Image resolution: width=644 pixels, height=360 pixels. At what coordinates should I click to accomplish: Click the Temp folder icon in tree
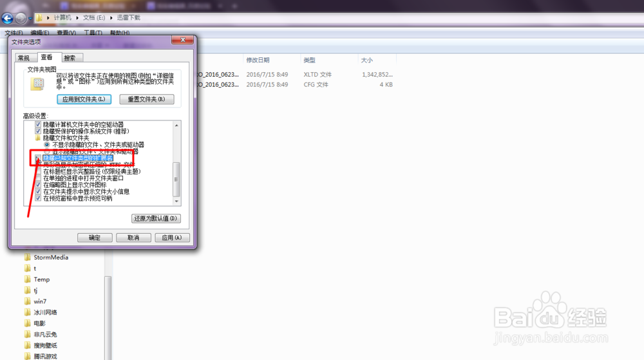(x=28, y=279)
